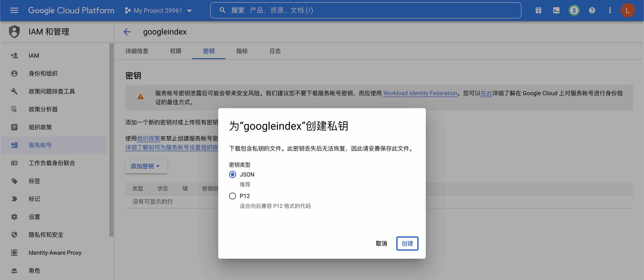This screenshot has height=280, width=644.
Task: Click the left sidebar scrollbar
Action: (x=112, y=140)
